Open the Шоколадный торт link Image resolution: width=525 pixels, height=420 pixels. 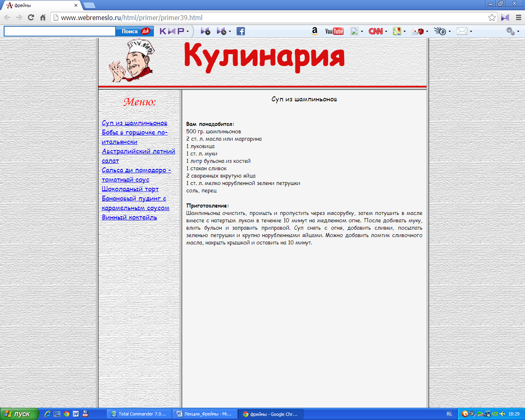130,189
